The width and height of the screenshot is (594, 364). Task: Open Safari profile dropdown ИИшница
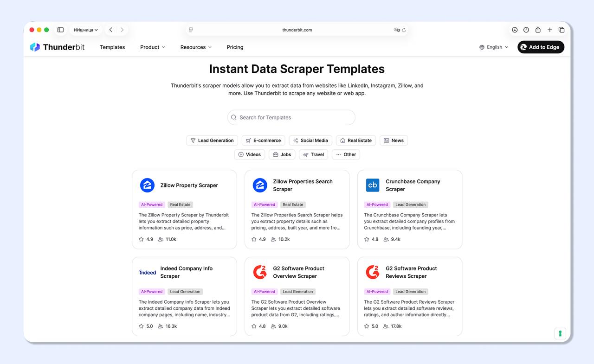(x=86, y=30)
